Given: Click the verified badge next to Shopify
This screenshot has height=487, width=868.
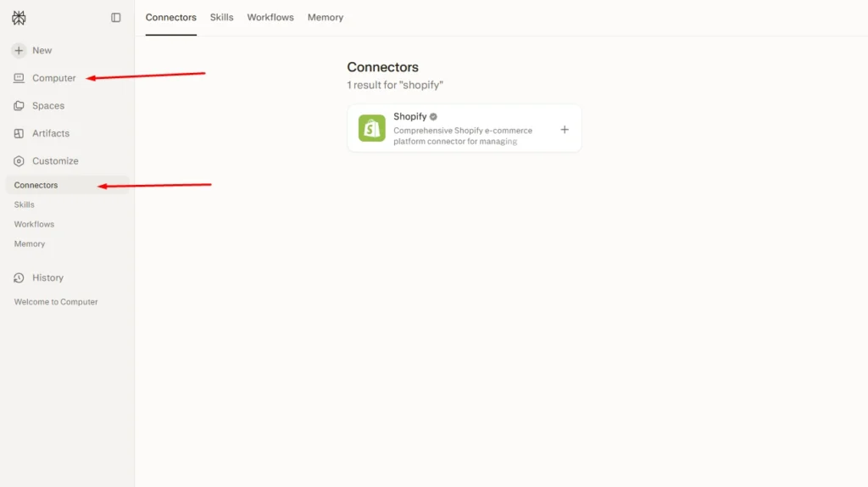Looking at the screenshot, I should 433,116.
